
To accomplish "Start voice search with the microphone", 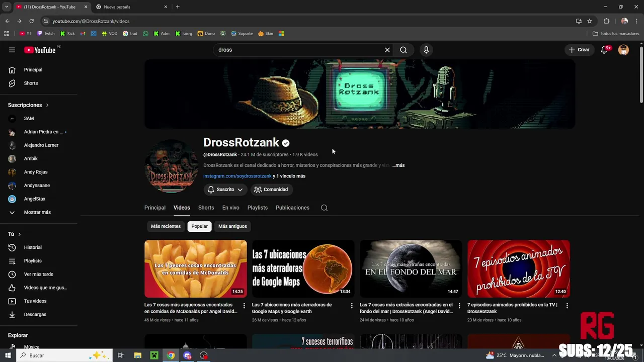I will 426,50.
